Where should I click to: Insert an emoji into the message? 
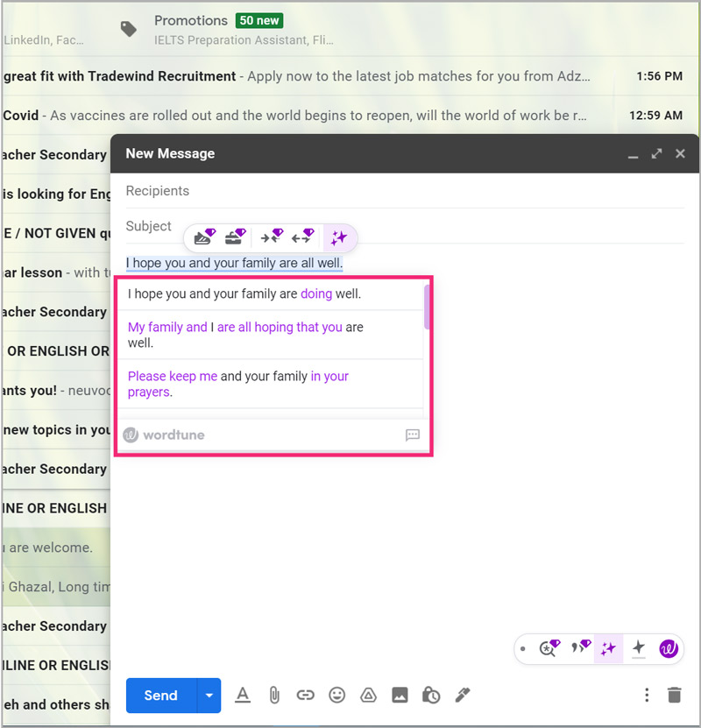click(x=337, y=695)
